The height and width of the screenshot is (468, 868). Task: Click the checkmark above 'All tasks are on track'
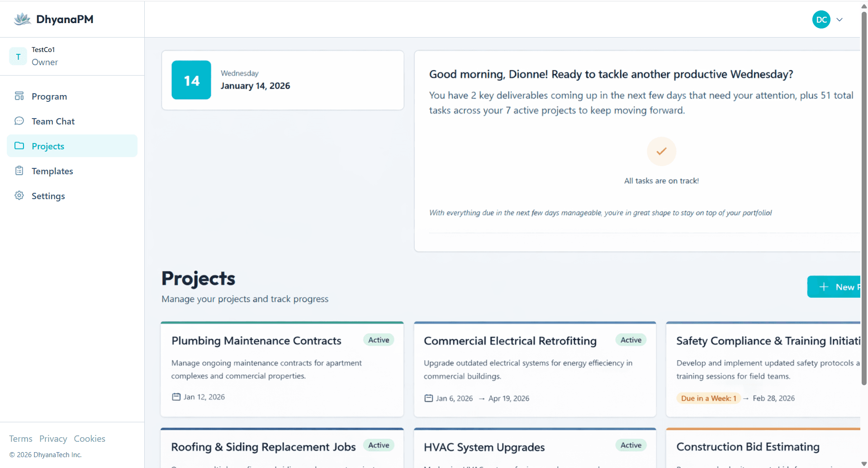point(661,151)
